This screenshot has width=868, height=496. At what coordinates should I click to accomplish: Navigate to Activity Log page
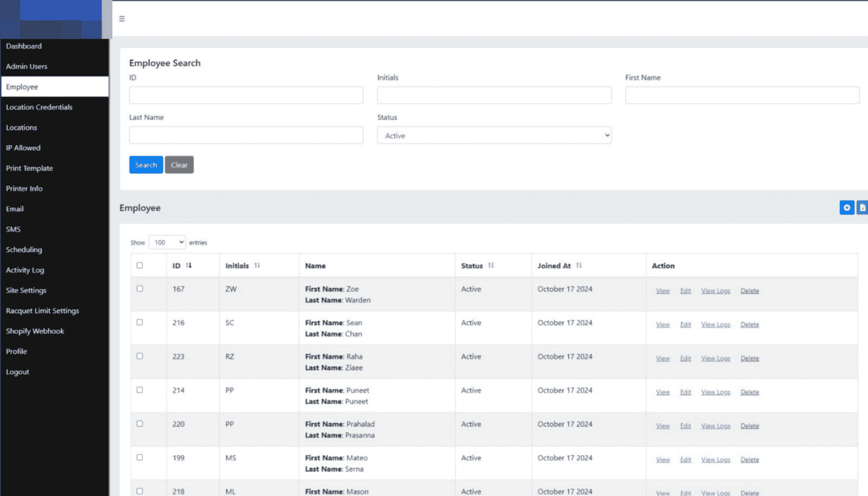coord(25,270)
